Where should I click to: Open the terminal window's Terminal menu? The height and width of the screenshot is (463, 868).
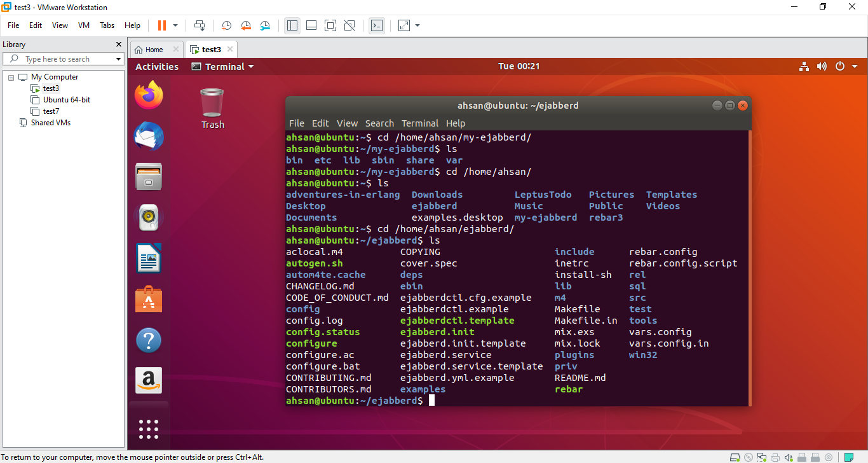(420, 123)
